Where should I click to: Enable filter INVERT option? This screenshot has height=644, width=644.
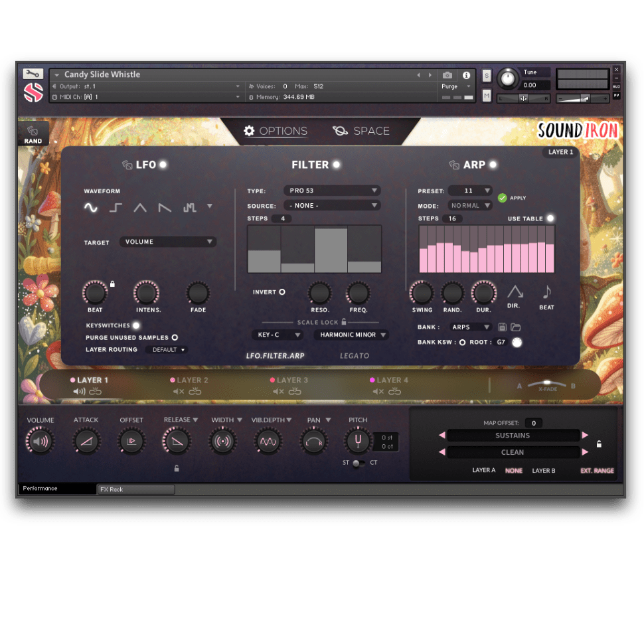point(282,292)
